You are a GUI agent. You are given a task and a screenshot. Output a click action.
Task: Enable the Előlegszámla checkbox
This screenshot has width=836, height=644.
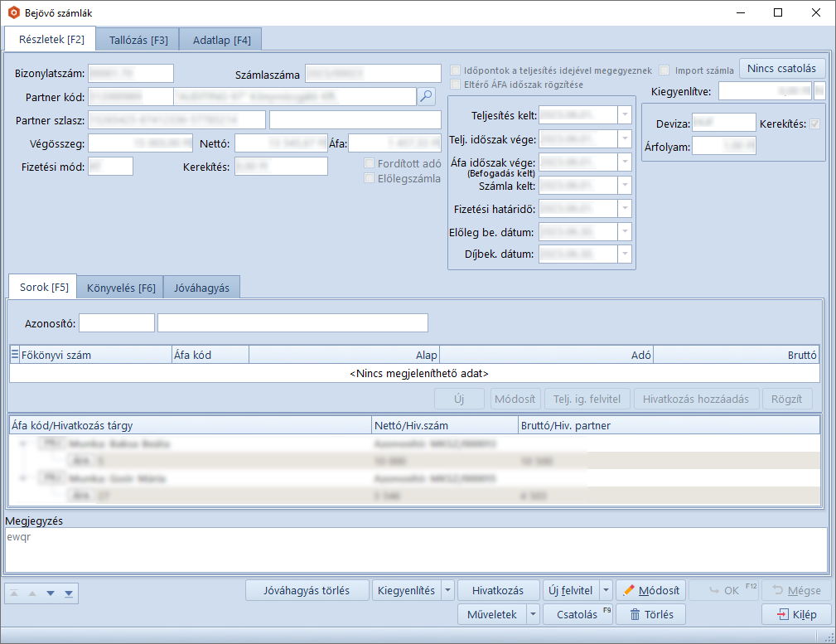370,178
